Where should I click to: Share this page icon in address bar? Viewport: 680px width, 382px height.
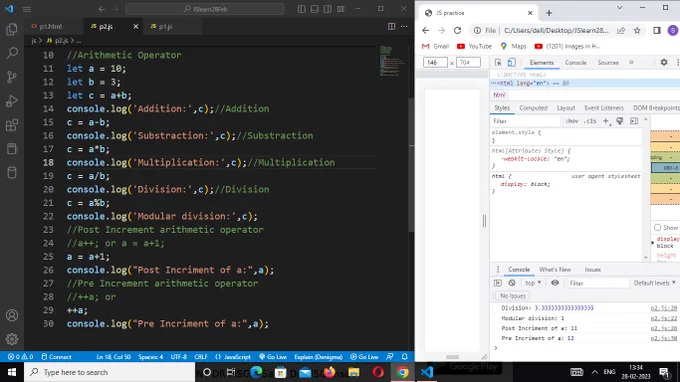[621, 30]
